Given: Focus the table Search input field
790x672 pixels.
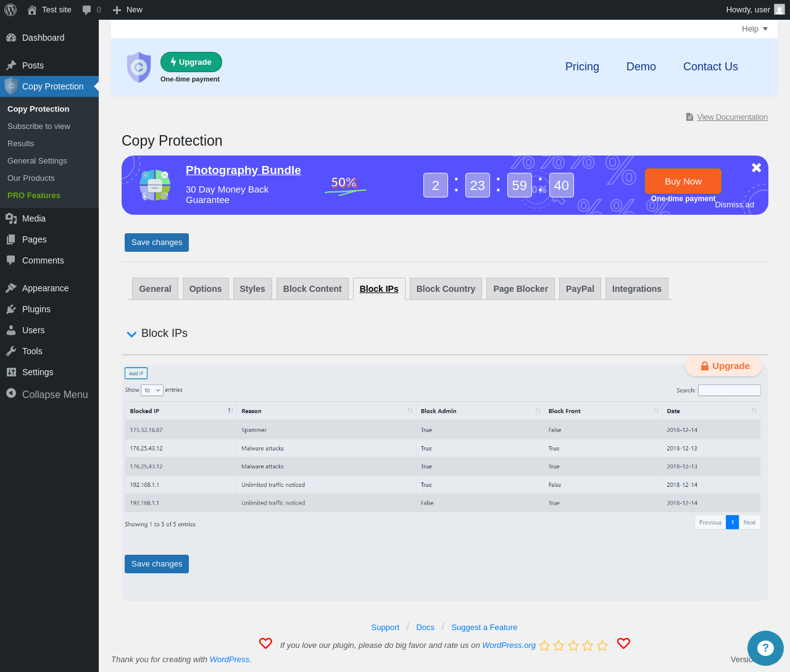Looking at the screenshot, I should (729, 390).
